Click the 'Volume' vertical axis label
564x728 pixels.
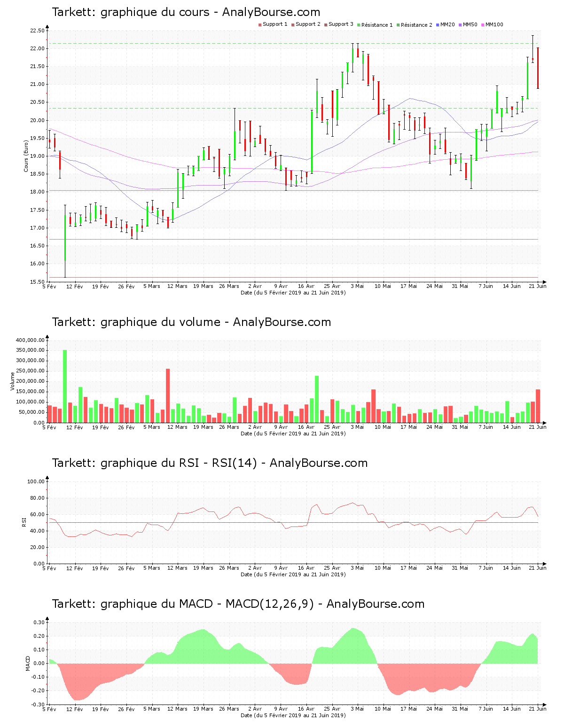(x=13, y=381)
